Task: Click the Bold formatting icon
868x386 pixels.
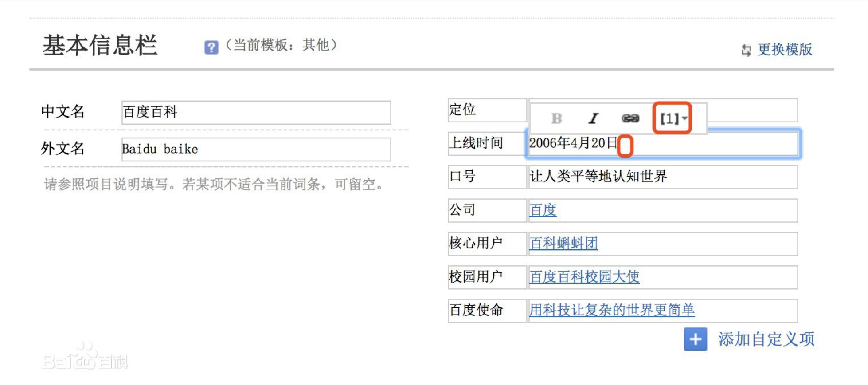Action: coord(556,118)
